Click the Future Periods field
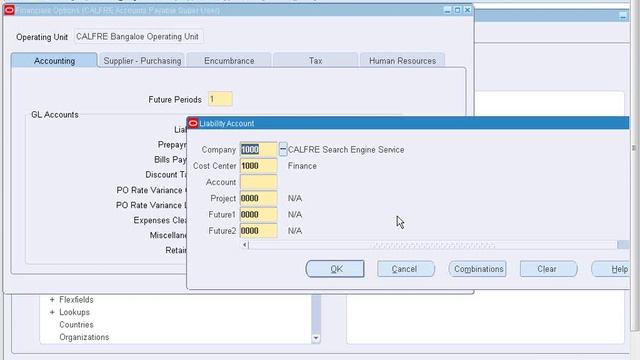 click(x=220, y=99)
